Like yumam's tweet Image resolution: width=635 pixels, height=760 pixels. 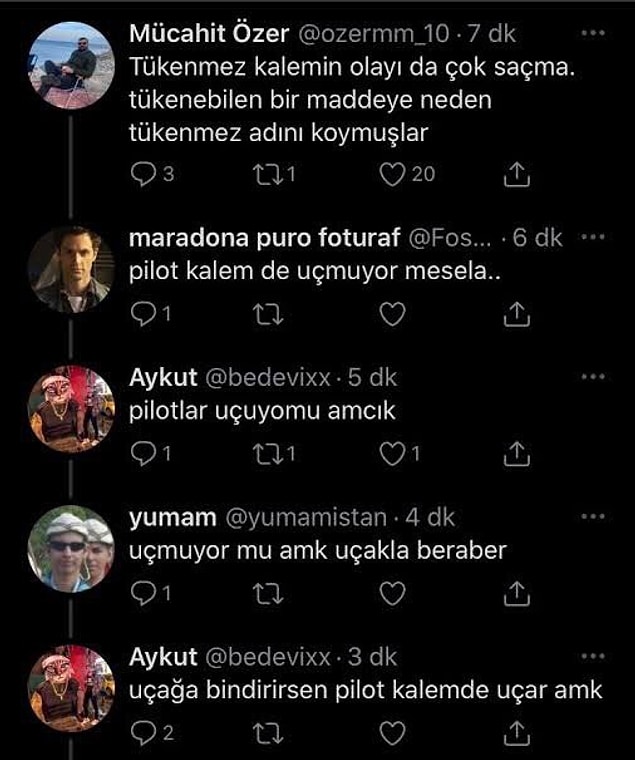[x=392, y=594]
